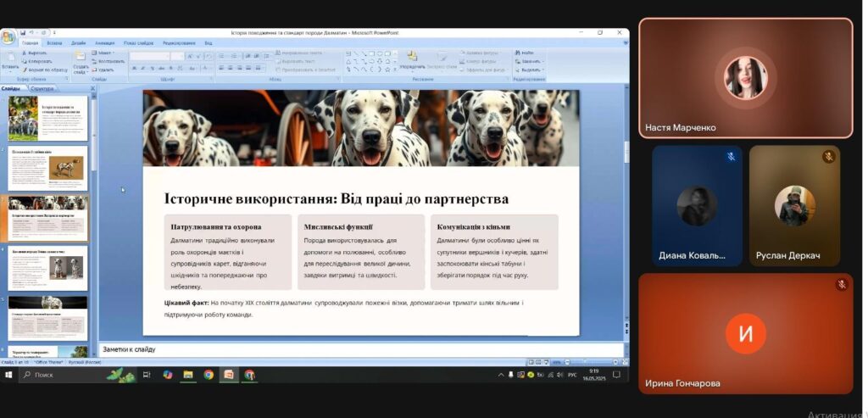868x418 pixels.
Task: Open the Показ слайдов ribbon tab
Action: tap(138, 42)
